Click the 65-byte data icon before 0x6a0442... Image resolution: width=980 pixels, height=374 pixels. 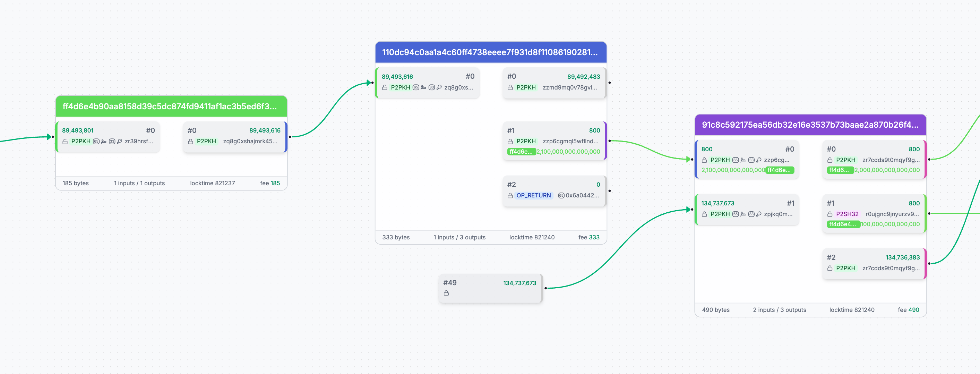[x=561, y=195]
